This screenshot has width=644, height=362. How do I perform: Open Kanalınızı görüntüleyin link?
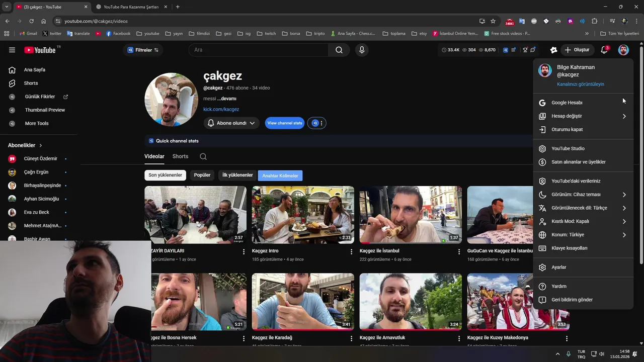coord(581,84)
